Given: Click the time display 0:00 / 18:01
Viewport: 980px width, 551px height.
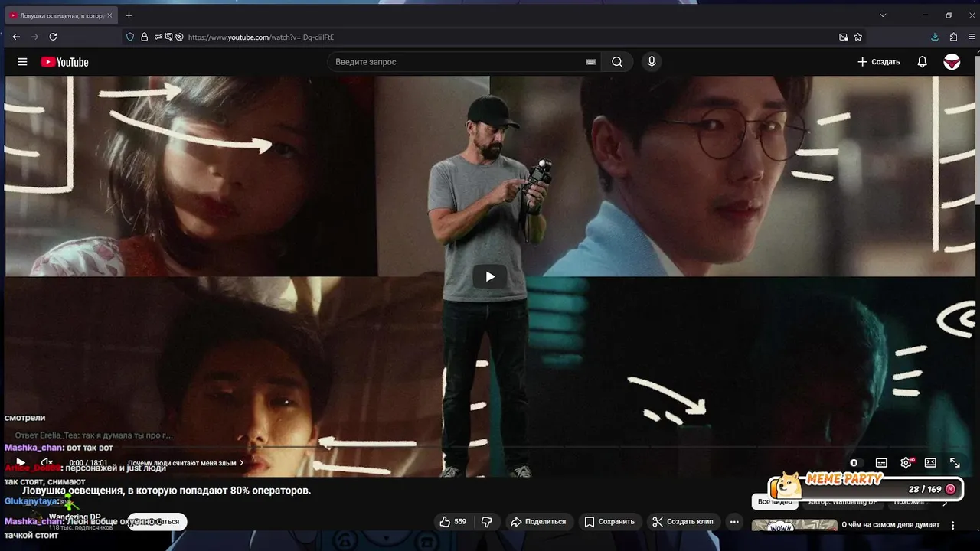Looking at the screenshot, I should (87, 463).
